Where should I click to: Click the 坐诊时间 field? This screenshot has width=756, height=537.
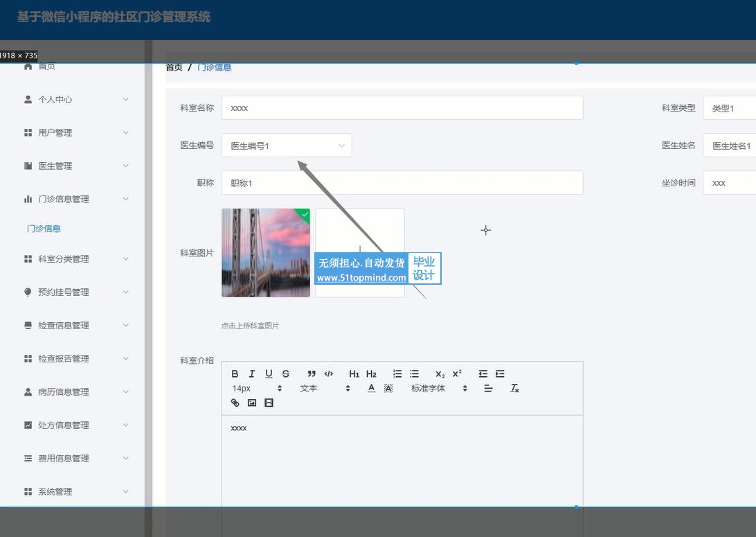click(x=729, y=183)
